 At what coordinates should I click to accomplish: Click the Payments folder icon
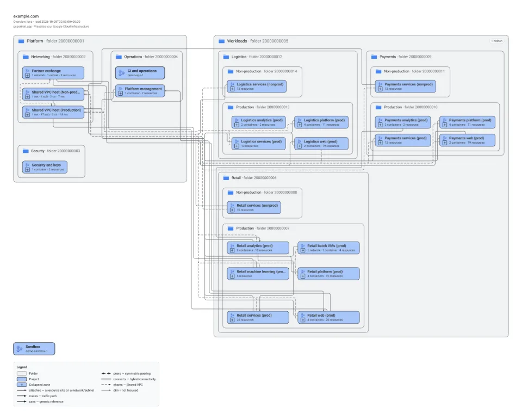click(x=374, y=57)
